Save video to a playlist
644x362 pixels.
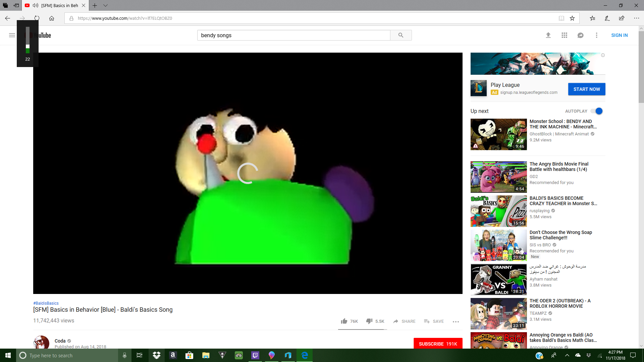point(434,321)
